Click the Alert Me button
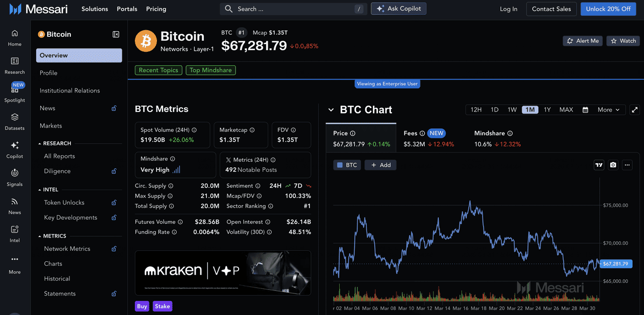644x315 pixels. point(583,41)
